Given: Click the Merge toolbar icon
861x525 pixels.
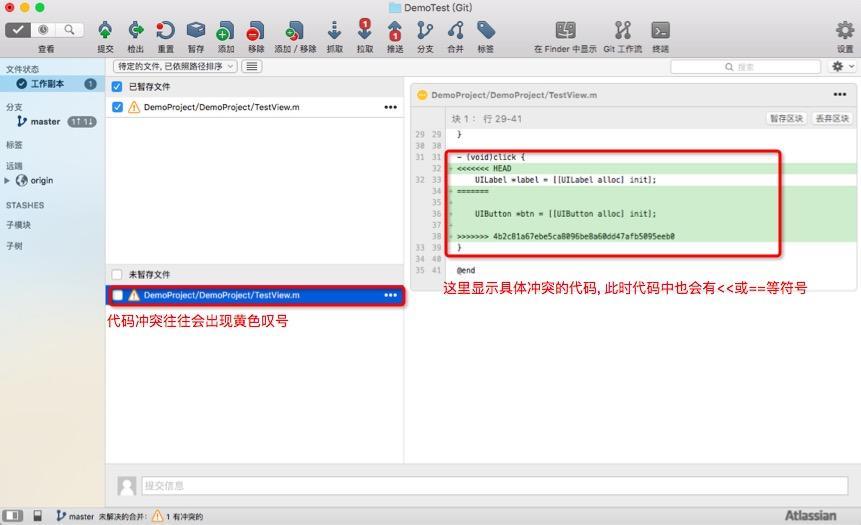Looking at the screenshot, I should [x=455, y=30].
